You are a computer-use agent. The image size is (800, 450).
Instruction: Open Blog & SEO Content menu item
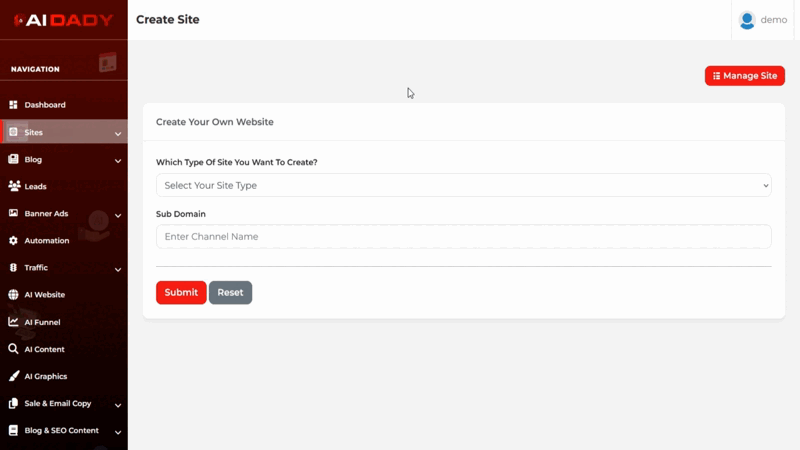coord(61,431)
